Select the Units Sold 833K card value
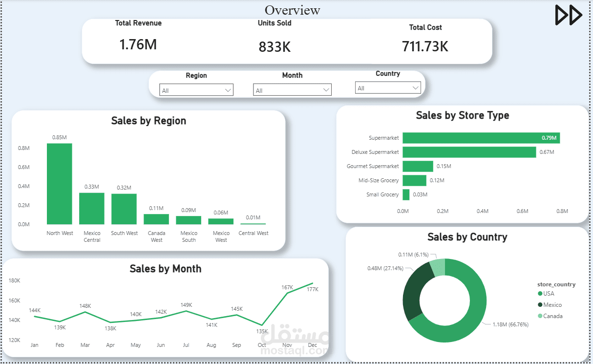593x364 pixels. (x=275, y=47)
